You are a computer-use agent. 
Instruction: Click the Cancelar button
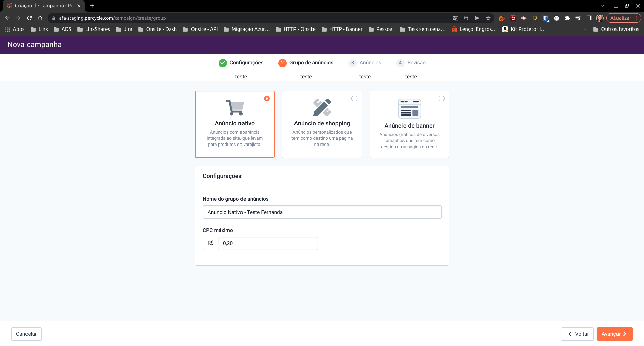[26, 334]
